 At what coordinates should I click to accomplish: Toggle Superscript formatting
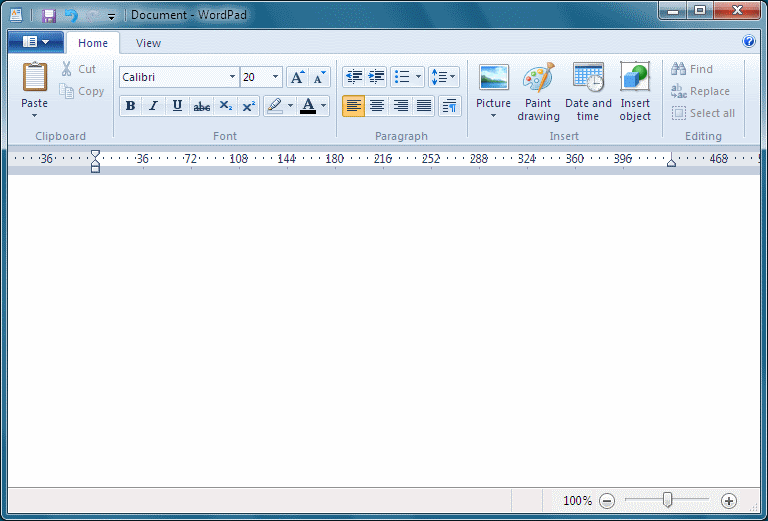[249, 106]
